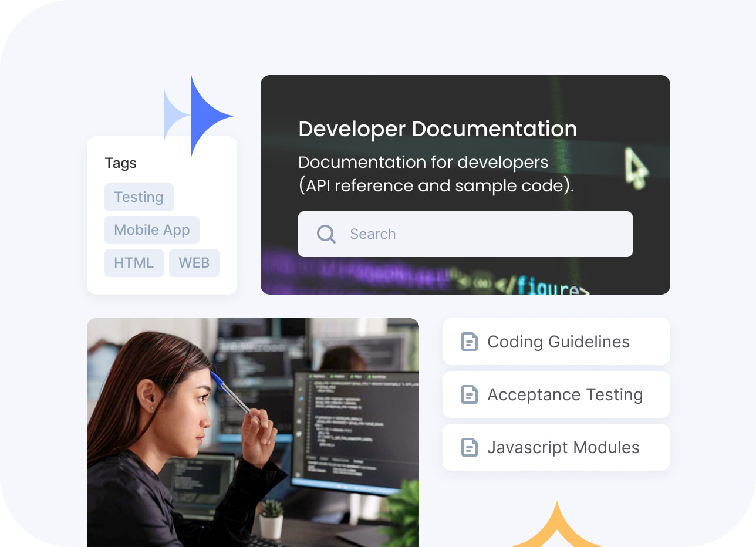Click the magnifying glass search icon
The width and height of the screenshot is (756, 547).
point(326,234)
